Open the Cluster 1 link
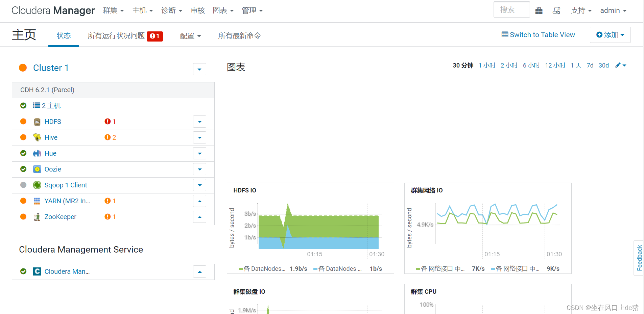Viewport: 644px width, 314px height. [x=51, y=68]
